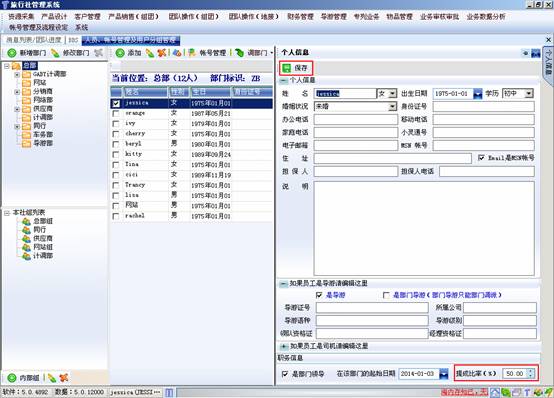Click the orange delete icon next to 内部组
Screen dimensions: 554x398
click(64, 378)
